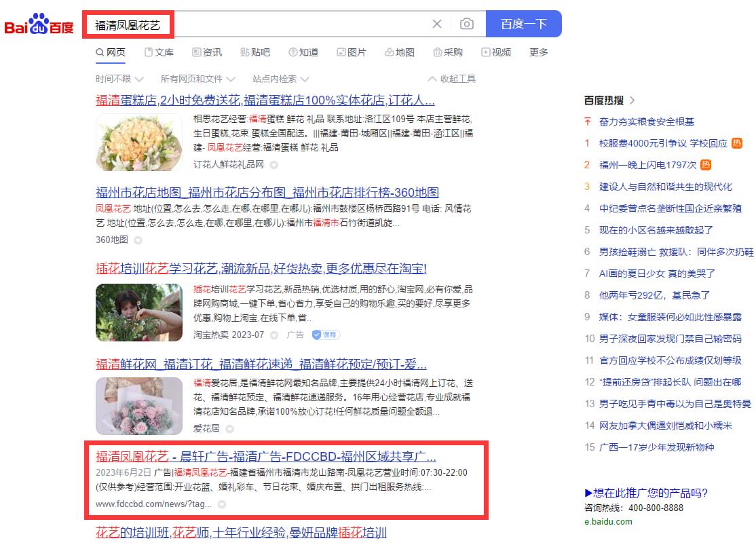This screenshot has height=545, width=756.
Task: Click the icon beside www.fdccbd.com URL
Action: 222,504
